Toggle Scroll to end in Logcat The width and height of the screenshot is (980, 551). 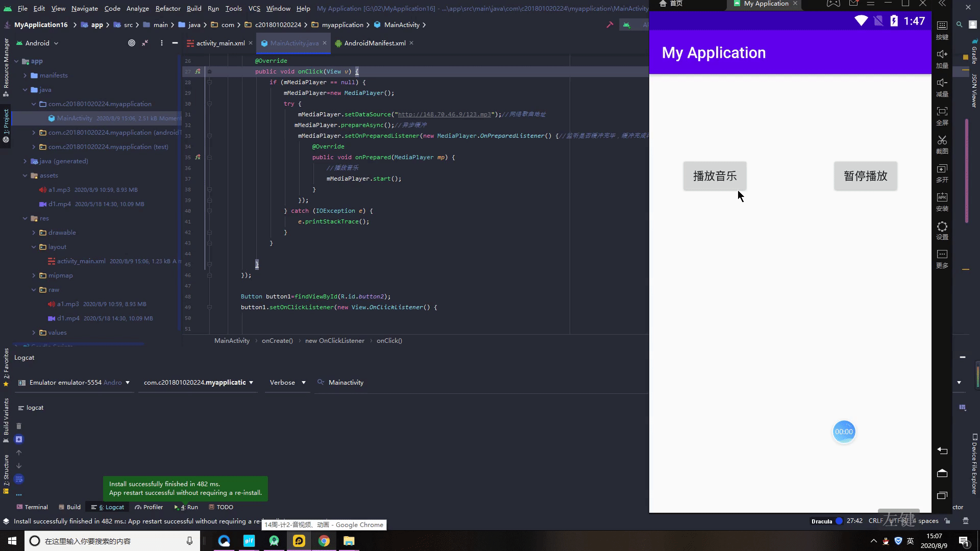pyautogui.click(x=19, y=439)
